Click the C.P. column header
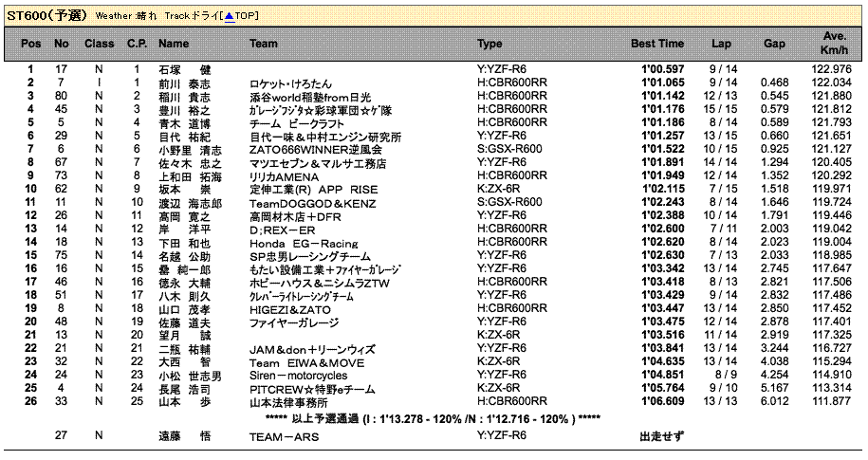The width and height of the screenshot is (868, 460). [x=138, y=44]
